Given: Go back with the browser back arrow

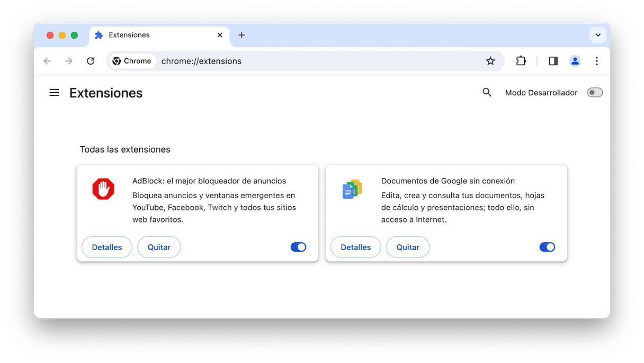Looking at the screenshot, I should coord(47,61).
